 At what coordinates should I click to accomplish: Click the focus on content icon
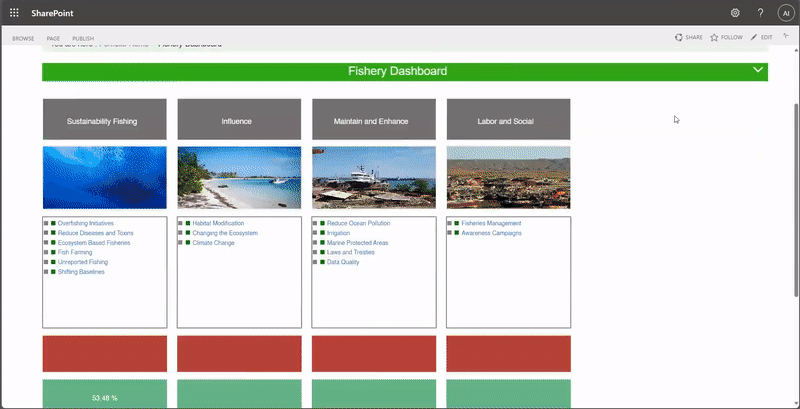tap(786, 37)
